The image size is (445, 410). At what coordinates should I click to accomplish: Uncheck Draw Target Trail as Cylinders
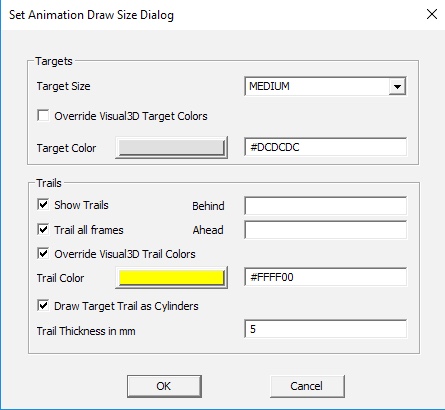[43, 305]
